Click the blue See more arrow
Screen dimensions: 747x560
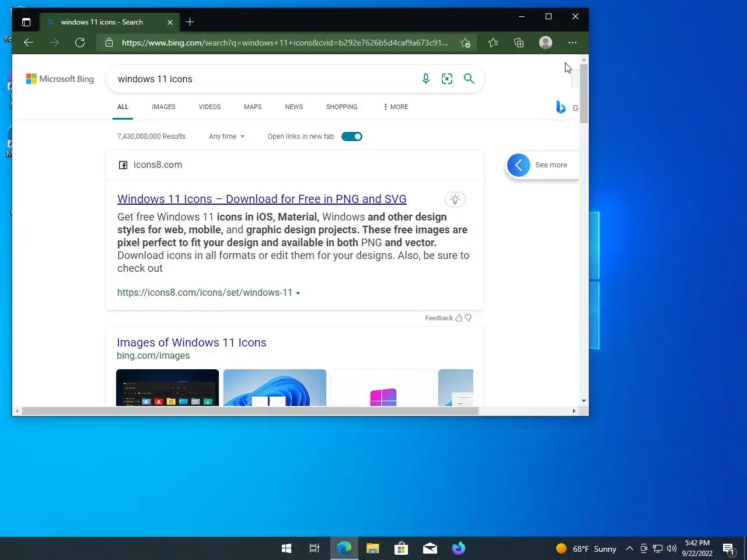[x=519, y=165]
